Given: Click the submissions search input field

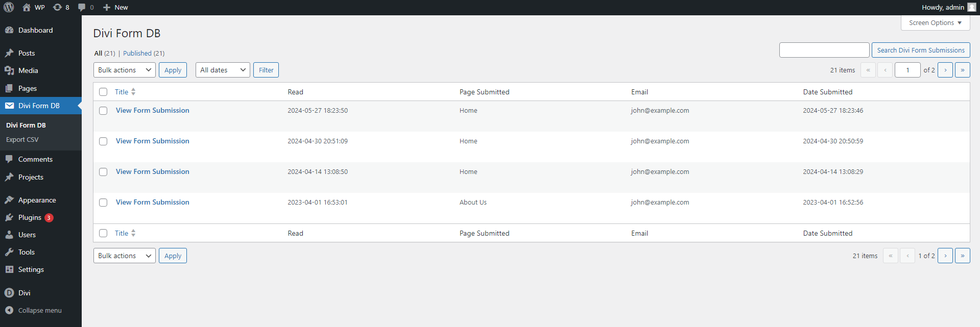Looking at the screenshot, I should (x=824, y=50).
